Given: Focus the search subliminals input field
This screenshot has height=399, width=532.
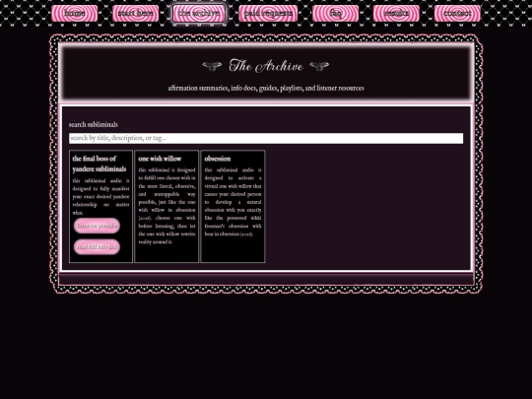Looking at the screenshot, I should point(266,139).
